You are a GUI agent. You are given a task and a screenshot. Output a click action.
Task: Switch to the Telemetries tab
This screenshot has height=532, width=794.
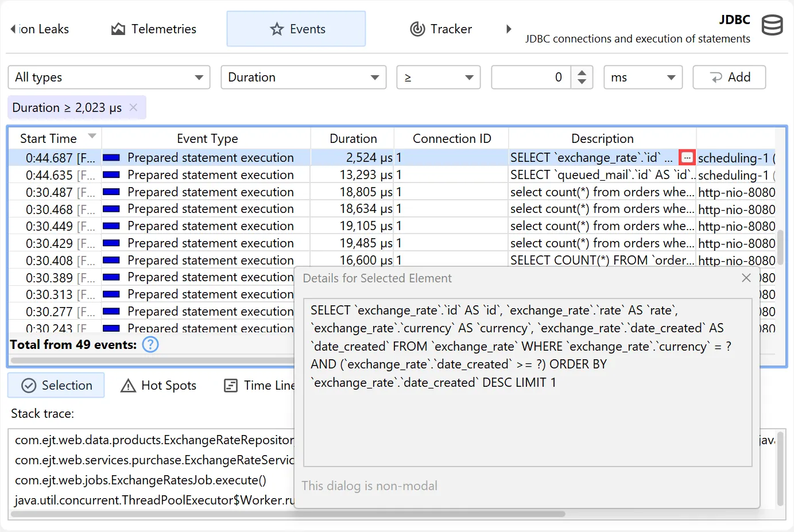pos(153,29)
